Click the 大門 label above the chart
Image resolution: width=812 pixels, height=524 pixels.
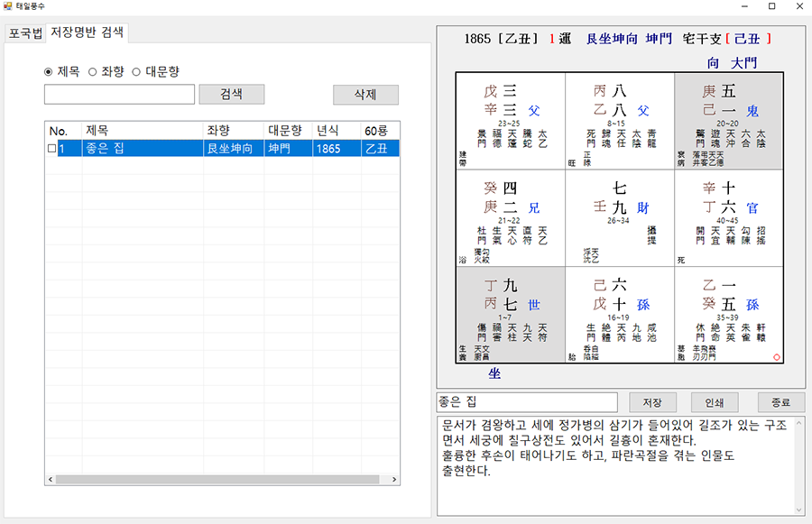[744, 63]
